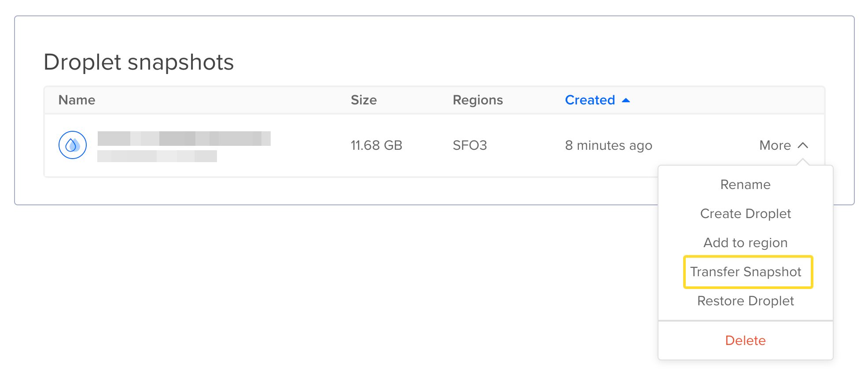Viewport: 868px width, 378px height.
Task: Choose Restore Droplet from menu
Action: [745, 301]
